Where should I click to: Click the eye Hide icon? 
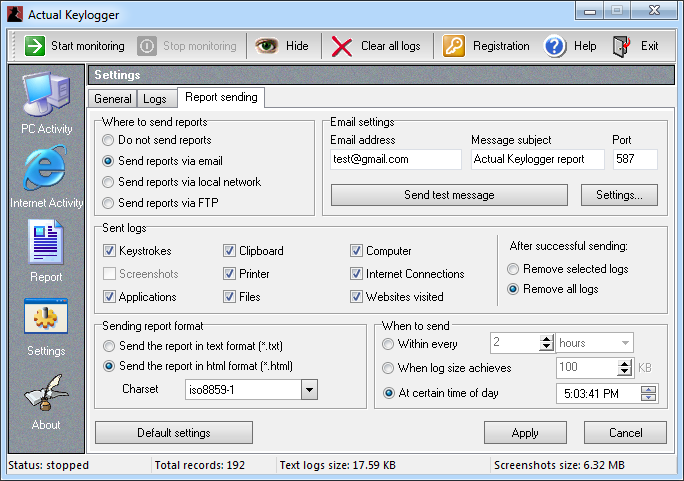tap(267, 46)
